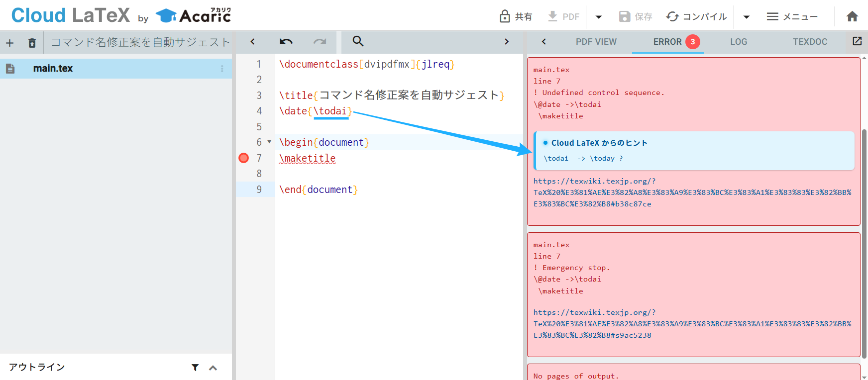Viewport: 868px width, 380px height.
Task: Collapse the outline panel
Action: click(213, 368)
